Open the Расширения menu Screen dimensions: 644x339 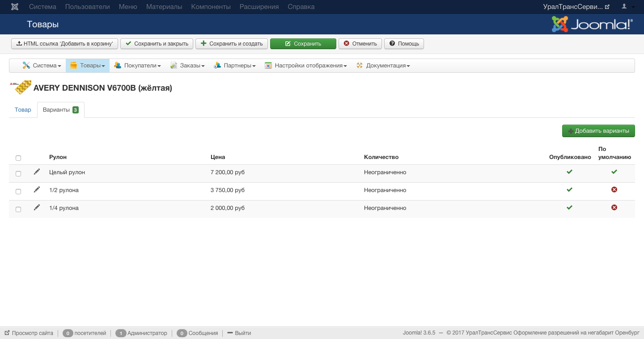coord(259,7)
